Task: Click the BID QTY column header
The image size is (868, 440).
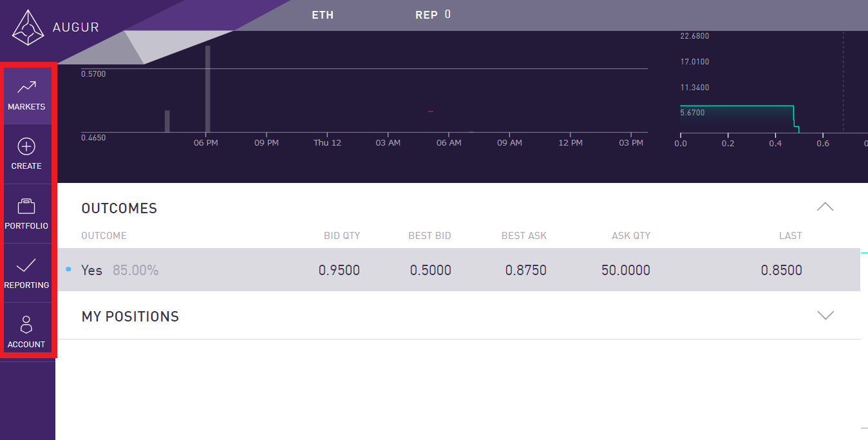Action: coord(342,236)
